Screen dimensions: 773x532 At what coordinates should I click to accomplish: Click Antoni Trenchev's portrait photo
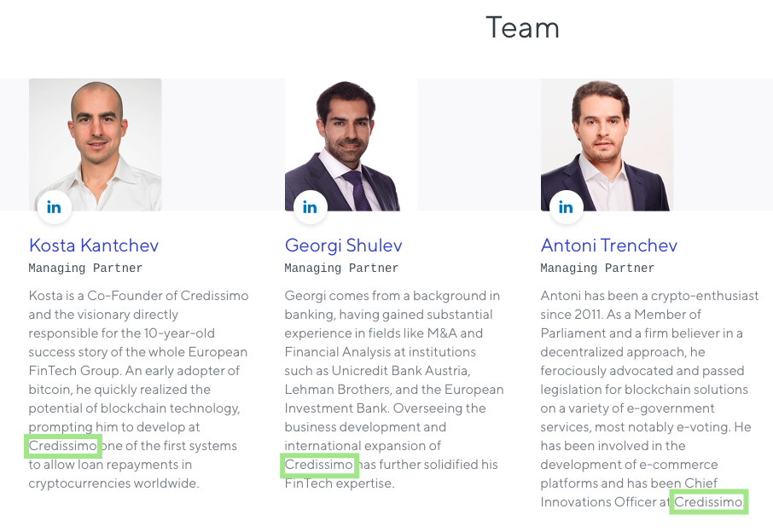pos(607,145)
